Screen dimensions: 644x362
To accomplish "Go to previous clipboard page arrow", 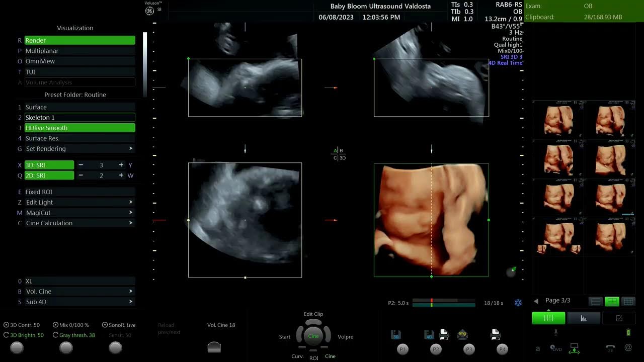I will (x=536, y=301).
